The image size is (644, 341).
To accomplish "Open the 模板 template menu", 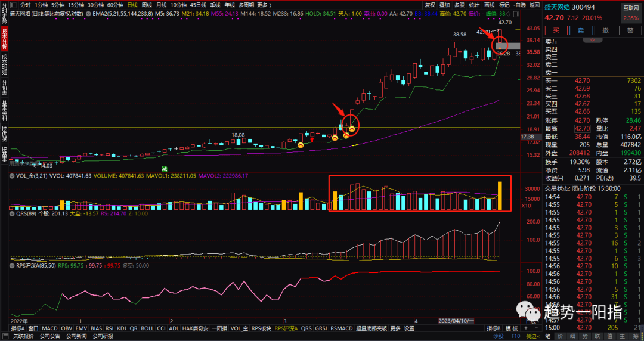I will (512, 328).
